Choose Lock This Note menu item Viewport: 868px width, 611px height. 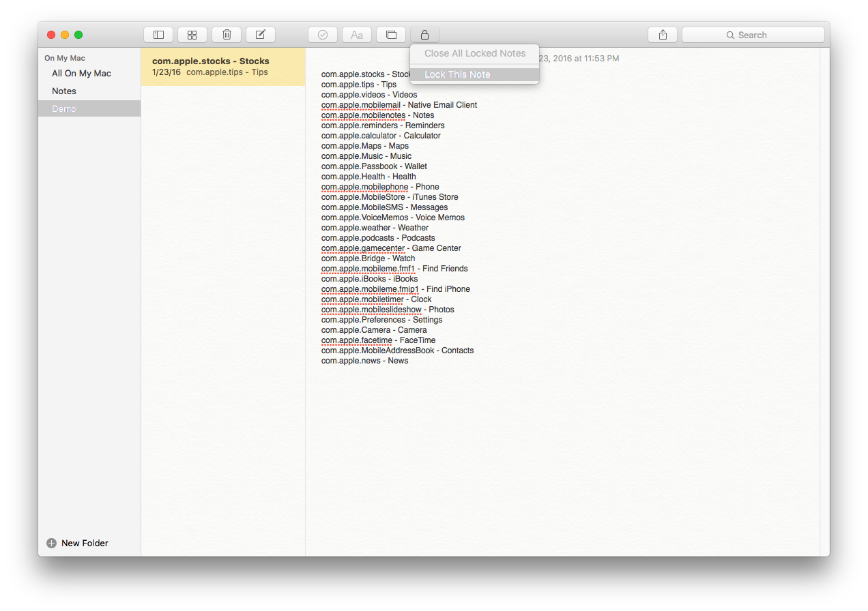[475, 74]
